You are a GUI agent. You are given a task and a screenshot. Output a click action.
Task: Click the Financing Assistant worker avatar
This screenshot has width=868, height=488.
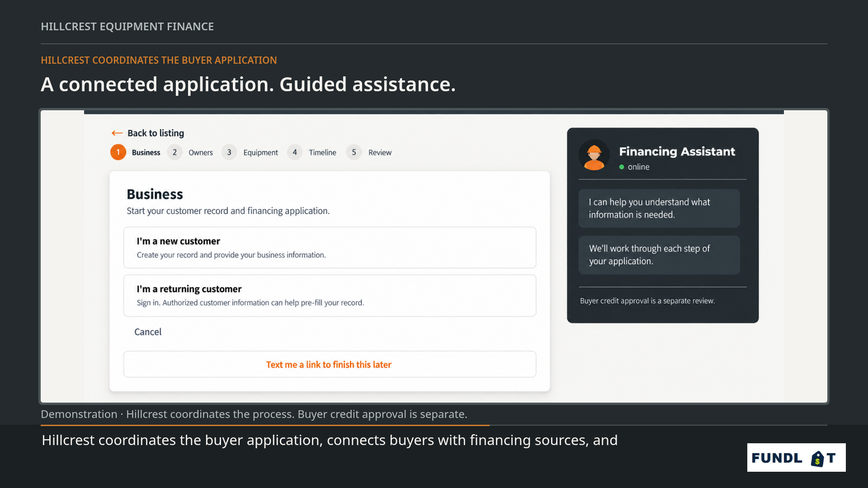click(x=594, y=155)
